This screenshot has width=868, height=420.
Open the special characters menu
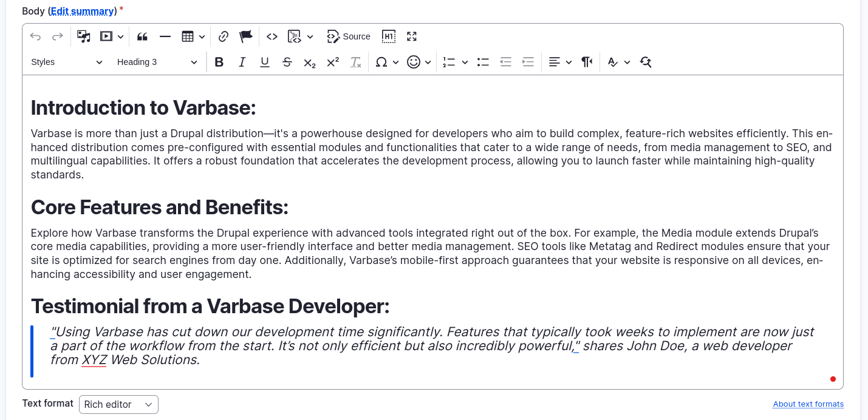387,62
